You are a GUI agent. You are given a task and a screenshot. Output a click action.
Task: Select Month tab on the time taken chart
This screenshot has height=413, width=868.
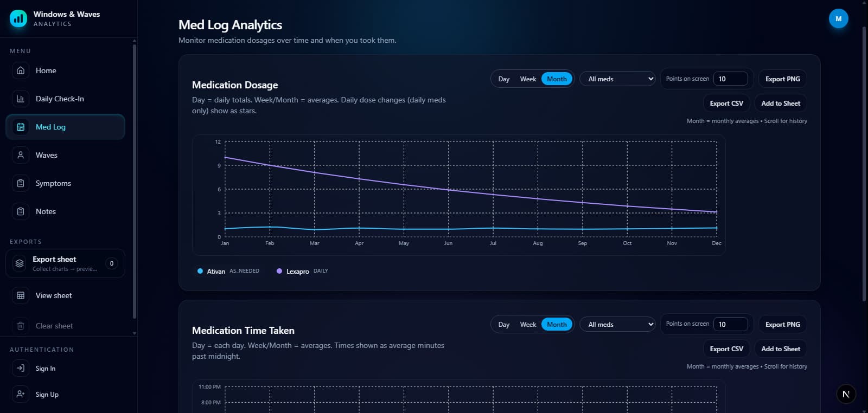click(x=557, y=324)
